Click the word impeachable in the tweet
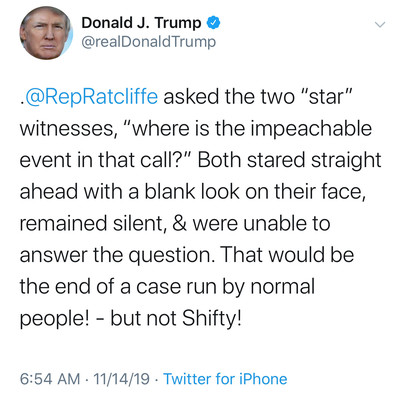The height and width of the screenshot is (395, 404). coord(311,129)
